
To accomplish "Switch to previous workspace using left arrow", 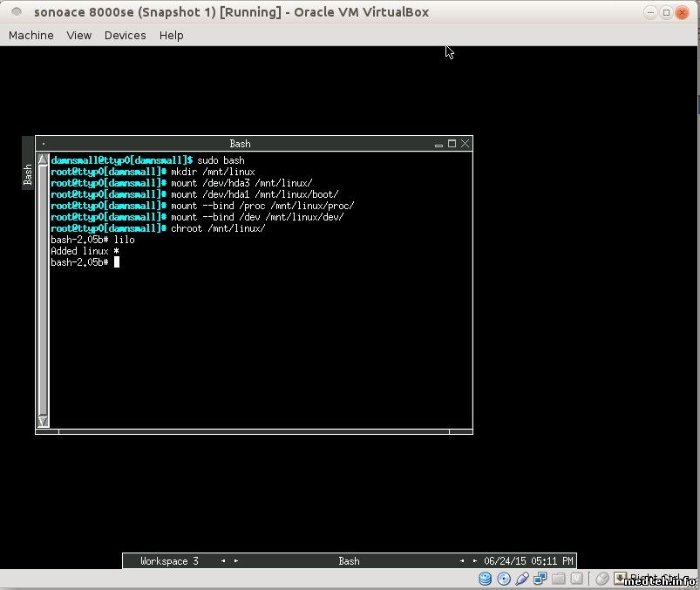I will pos(223,561).
